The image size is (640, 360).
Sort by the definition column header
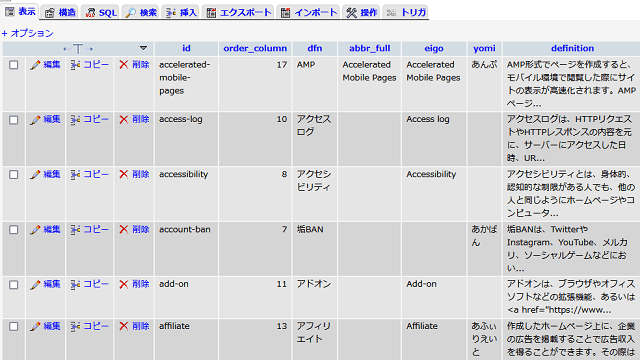(x=572, y=48)
